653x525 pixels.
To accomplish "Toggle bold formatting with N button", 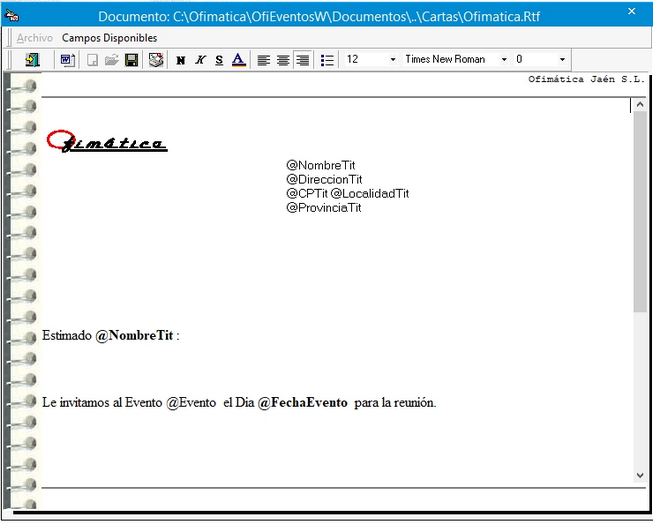I will pos(181,60).
